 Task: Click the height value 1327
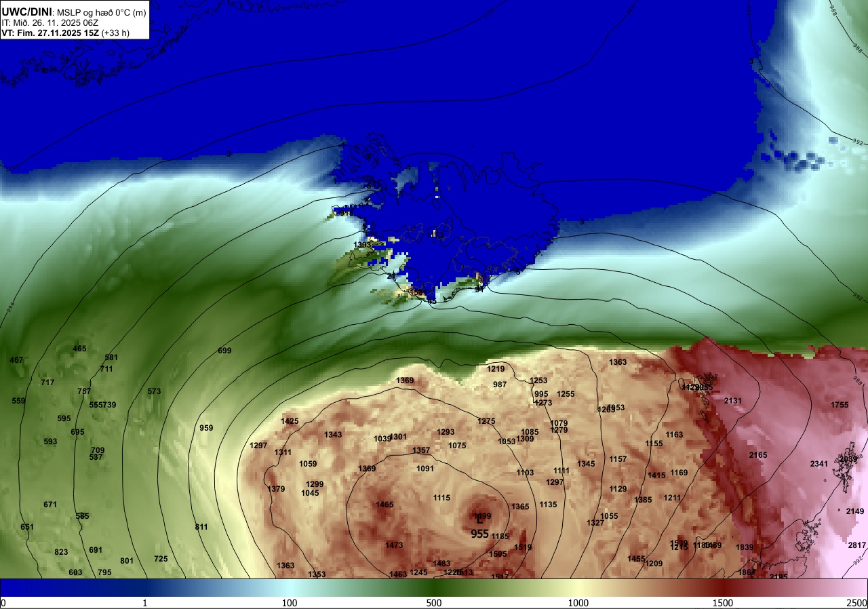[595, 523]
